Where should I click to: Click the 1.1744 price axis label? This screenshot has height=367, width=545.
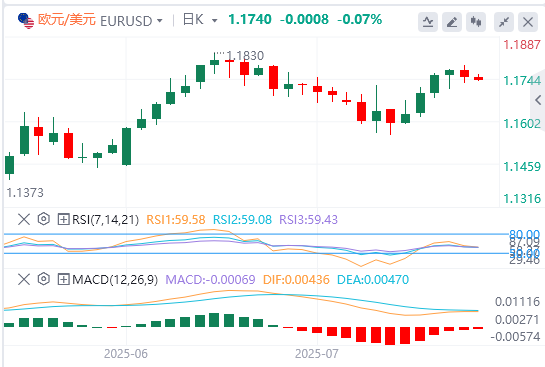(522, 81)
